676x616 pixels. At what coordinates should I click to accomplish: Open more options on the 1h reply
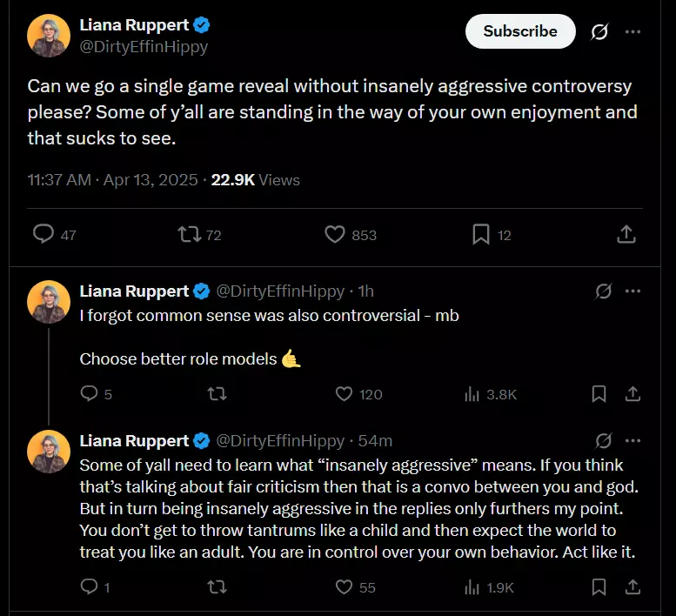632,291
